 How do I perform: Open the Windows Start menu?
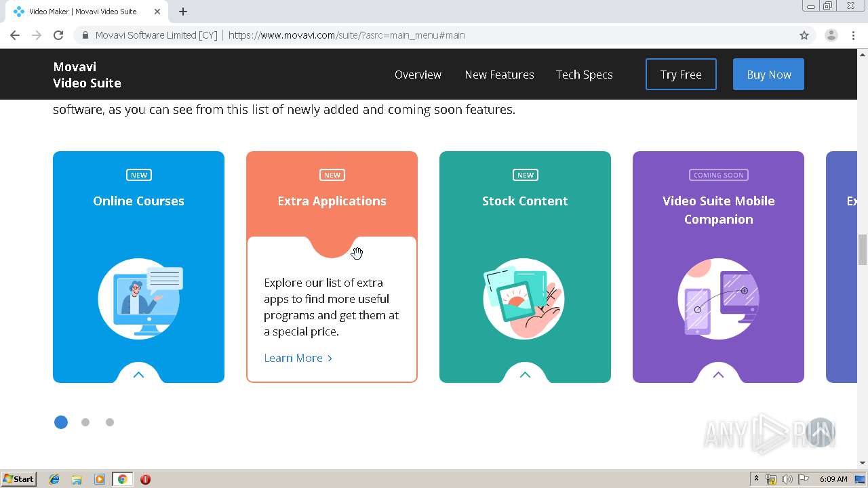18,479
